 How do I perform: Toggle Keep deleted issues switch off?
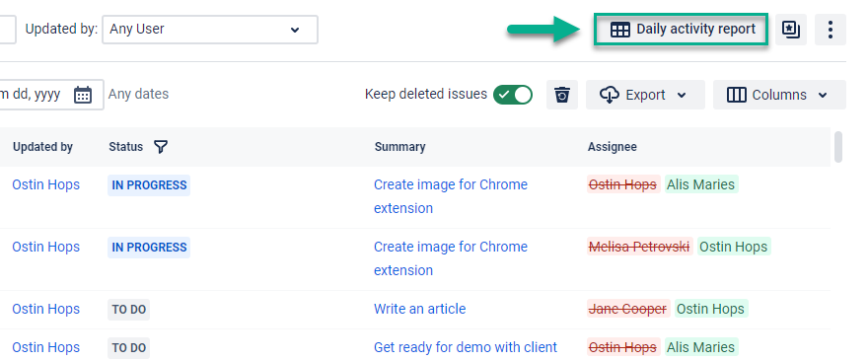tap(513, 95)
